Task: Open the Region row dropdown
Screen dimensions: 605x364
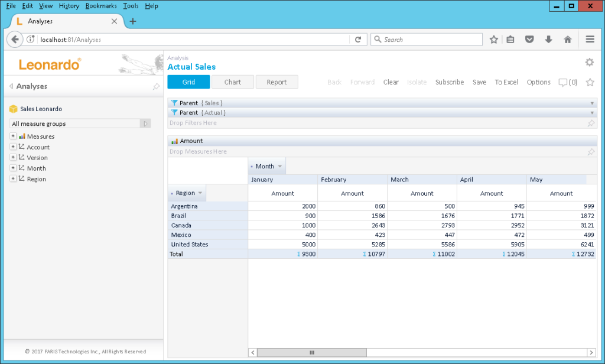Action: (200, 193)
